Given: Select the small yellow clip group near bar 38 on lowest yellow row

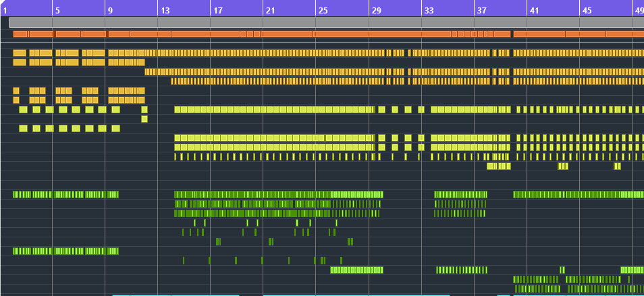Looking at the screenshot, I should (499, 166).
